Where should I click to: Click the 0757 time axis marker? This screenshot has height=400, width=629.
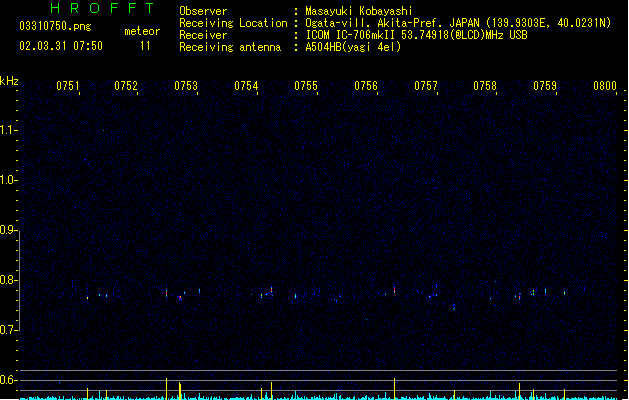point(426,86)
